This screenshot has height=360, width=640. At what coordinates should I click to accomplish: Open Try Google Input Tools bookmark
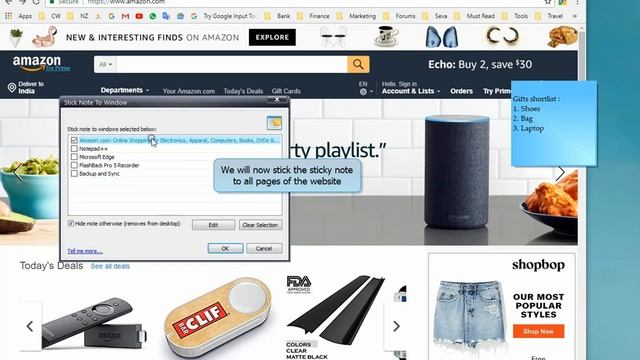coord(223,16)
